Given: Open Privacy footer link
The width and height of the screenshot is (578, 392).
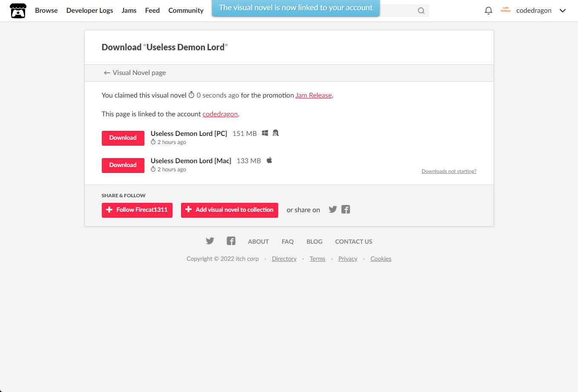Looking at the screenshot, I should [348, 259].
